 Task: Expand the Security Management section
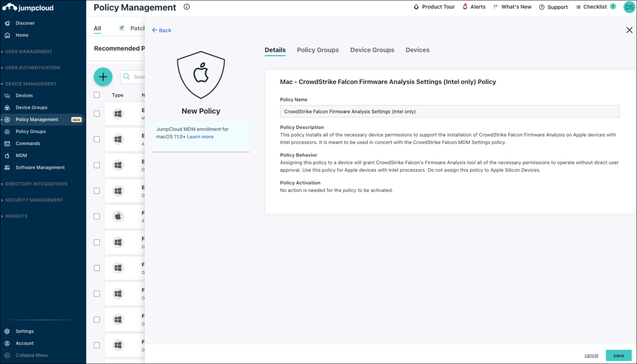pos(34,200)
